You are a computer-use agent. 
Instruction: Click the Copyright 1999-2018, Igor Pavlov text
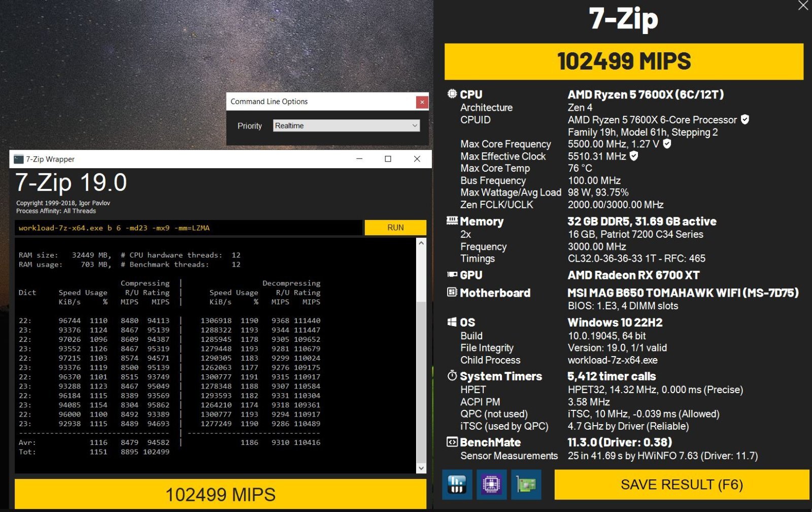63,203
